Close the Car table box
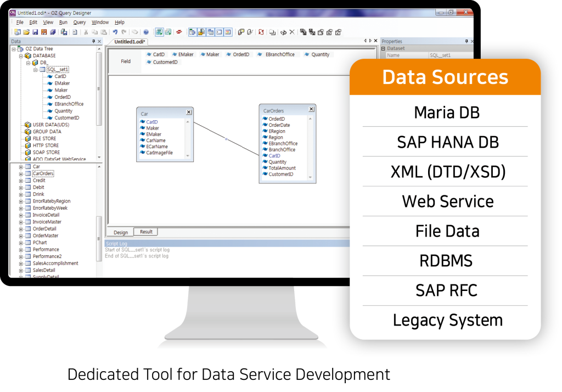The height and width of the screenshot is (392, 562). 189,112
